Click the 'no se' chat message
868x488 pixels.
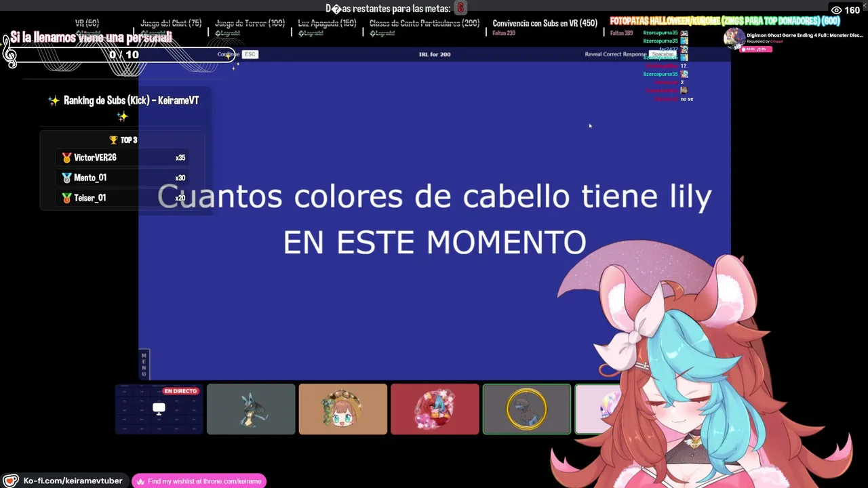click(686, 99)
